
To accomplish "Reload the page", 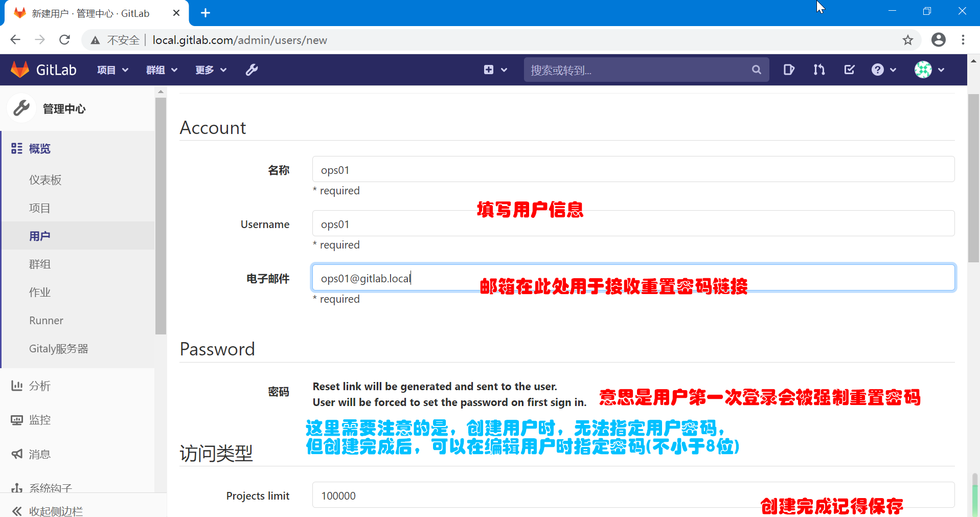I will coord(64,40).
